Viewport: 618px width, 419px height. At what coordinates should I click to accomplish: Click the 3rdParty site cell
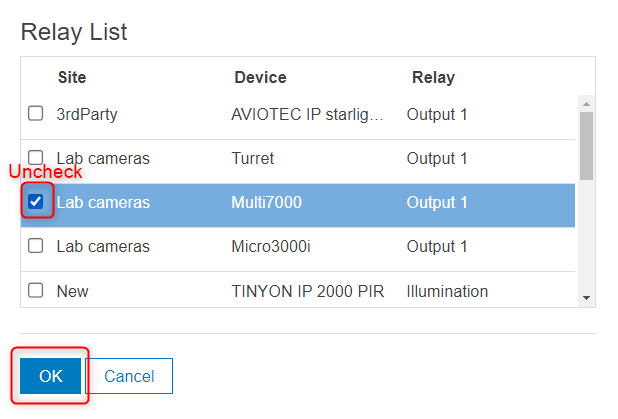click(x=87, y=114)
